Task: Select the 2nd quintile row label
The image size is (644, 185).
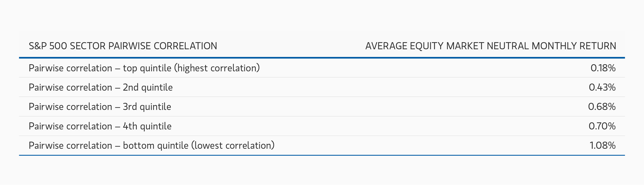Action: 101,87
